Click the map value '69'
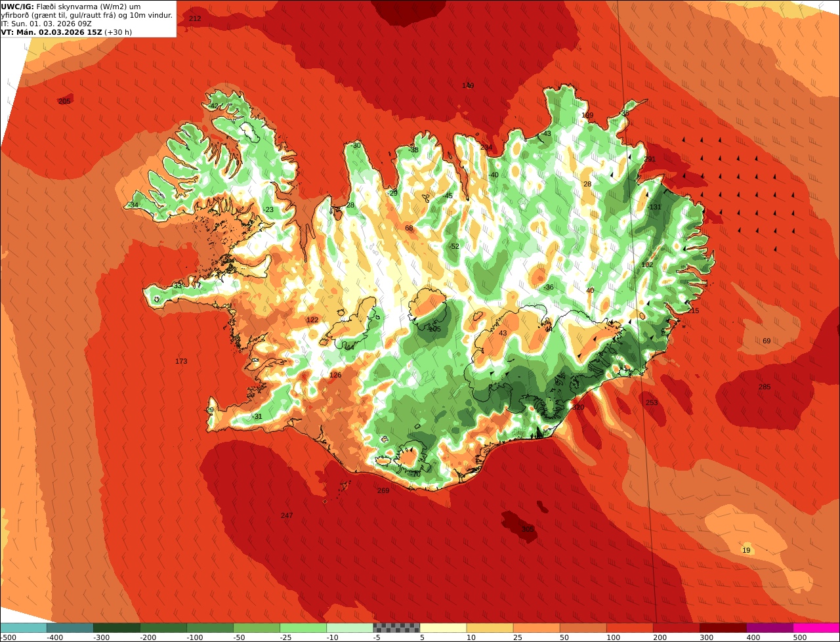The width and height of the screenshot is (840, 642). 766,341
